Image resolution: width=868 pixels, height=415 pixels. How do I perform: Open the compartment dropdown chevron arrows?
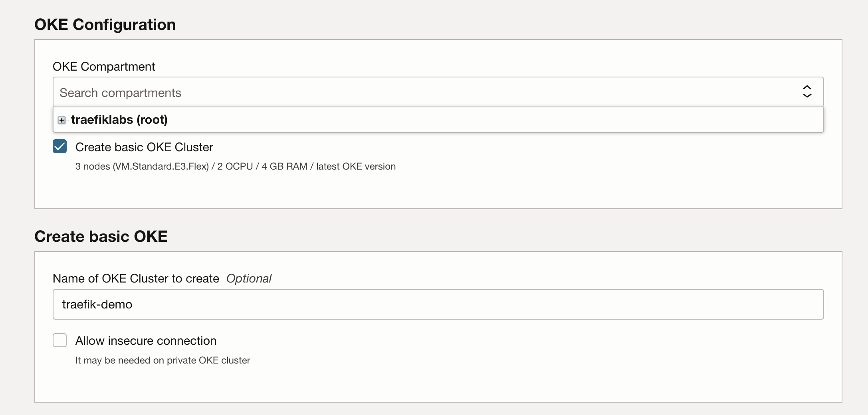point(807,92)
